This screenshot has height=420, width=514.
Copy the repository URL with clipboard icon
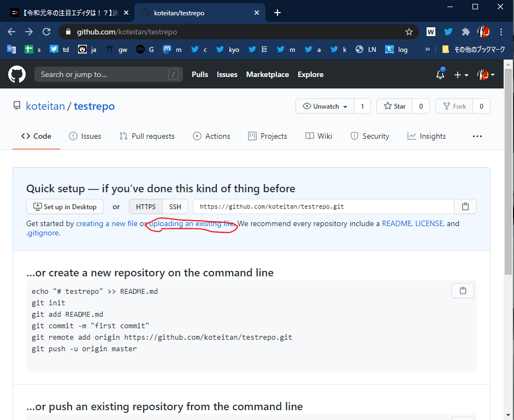tap(465, 206)
